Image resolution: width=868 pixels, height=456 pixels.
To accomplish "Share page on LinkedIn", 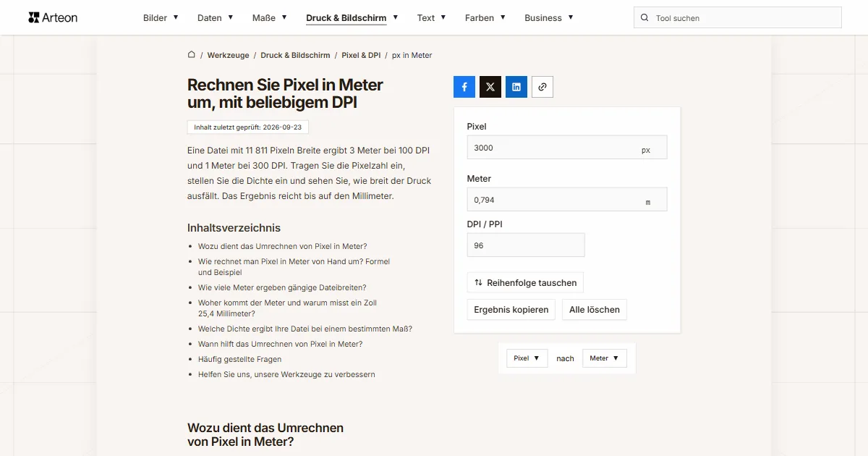I will click(516, 87).
